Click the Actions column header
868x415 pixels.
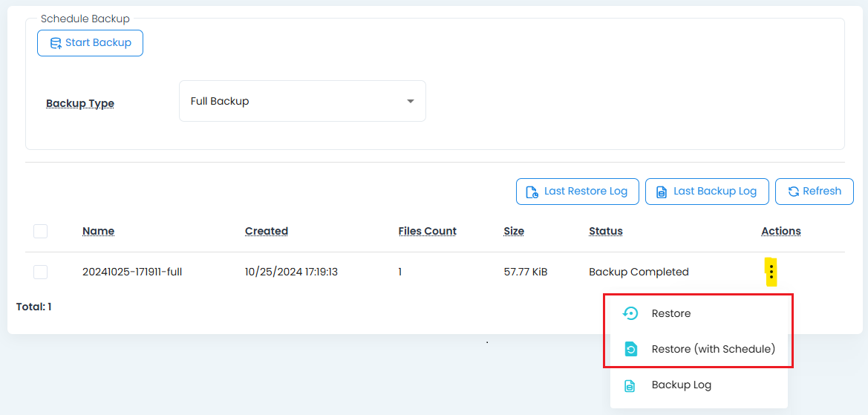coord(780,231)
